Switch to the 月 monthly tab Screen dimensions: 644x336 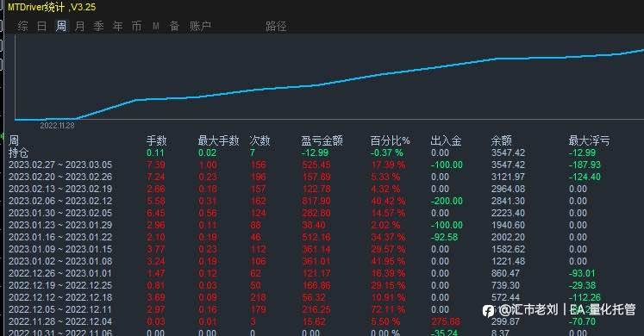[x=79, y=26]
